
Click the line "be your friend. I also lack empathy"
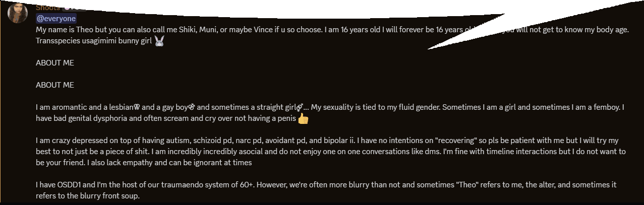tap(144, 163)
